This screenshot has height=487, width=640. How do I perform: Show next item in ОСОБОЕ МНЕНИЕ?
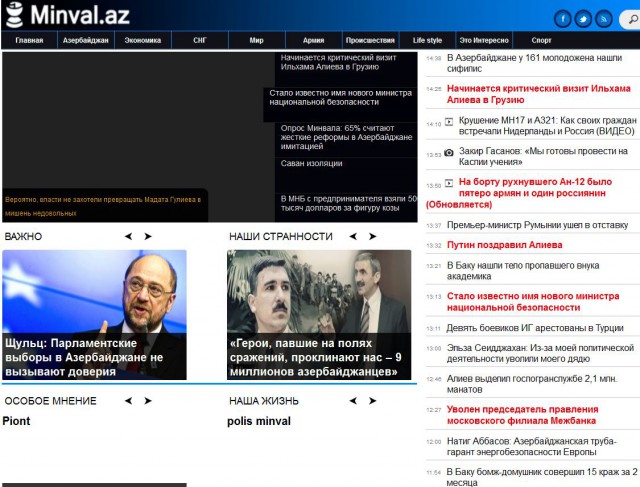click(148, 401)
